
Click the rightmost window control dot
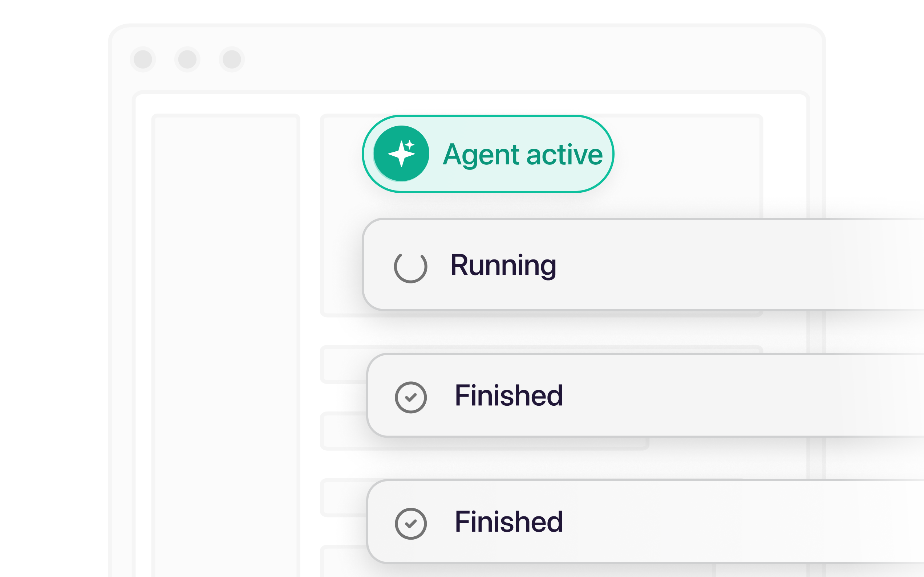232,60
